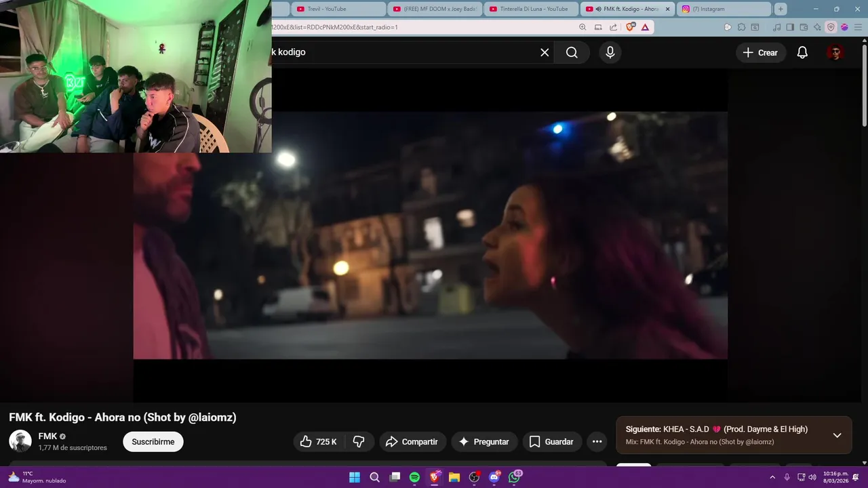Open Task View from the taskbar

tap(395, 477)
